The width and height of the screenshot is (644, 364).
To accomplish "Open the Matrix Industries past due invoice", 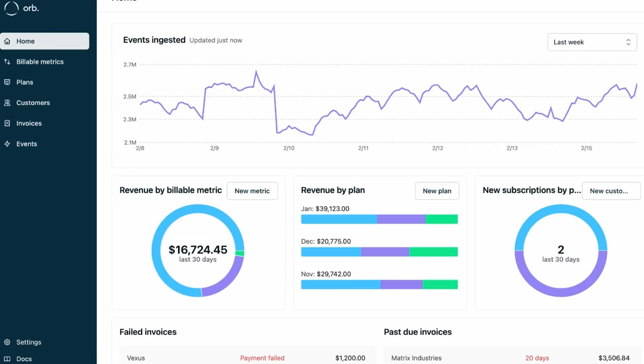I will tap(416, 358).
